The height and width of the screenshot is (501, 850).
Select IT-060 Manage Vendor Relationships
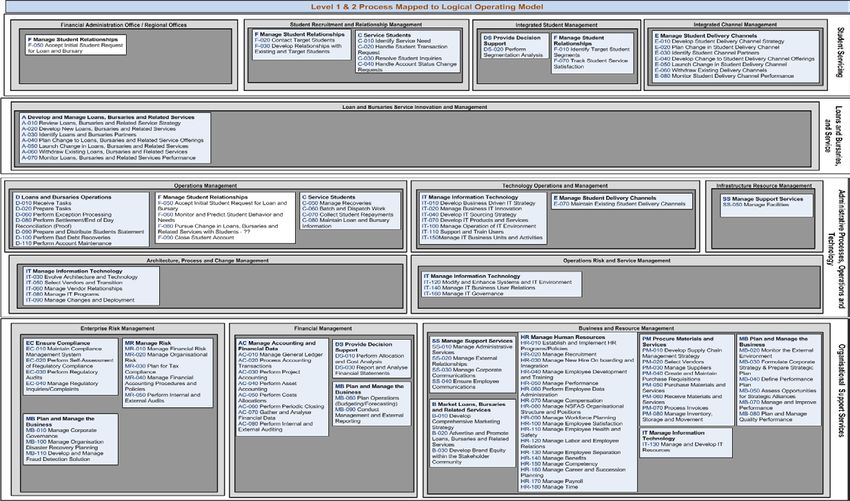tap(74, 288)
